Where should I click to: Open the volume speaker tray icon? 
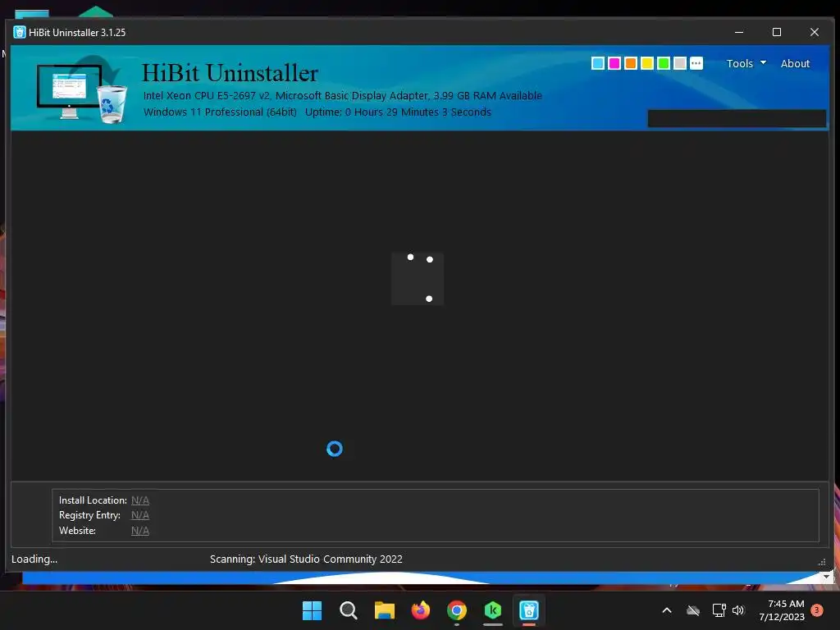[738, 610]
